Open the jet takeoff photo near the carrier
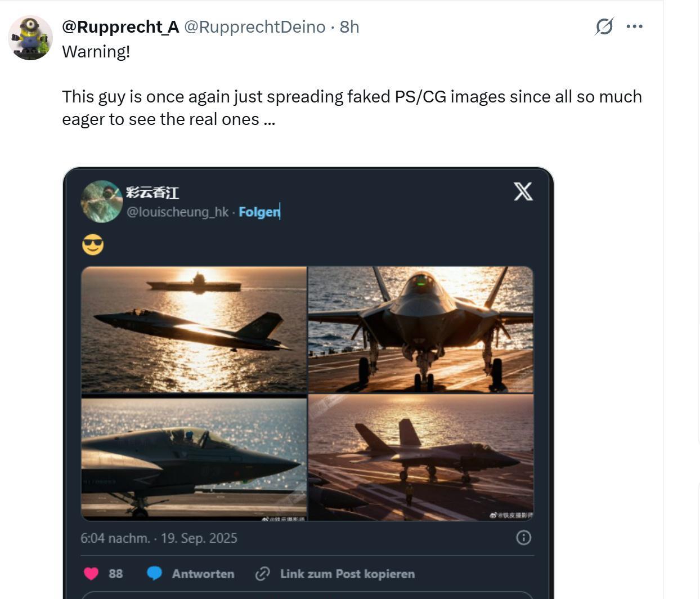Screen dimensions: 700x599 click(194, 329)
